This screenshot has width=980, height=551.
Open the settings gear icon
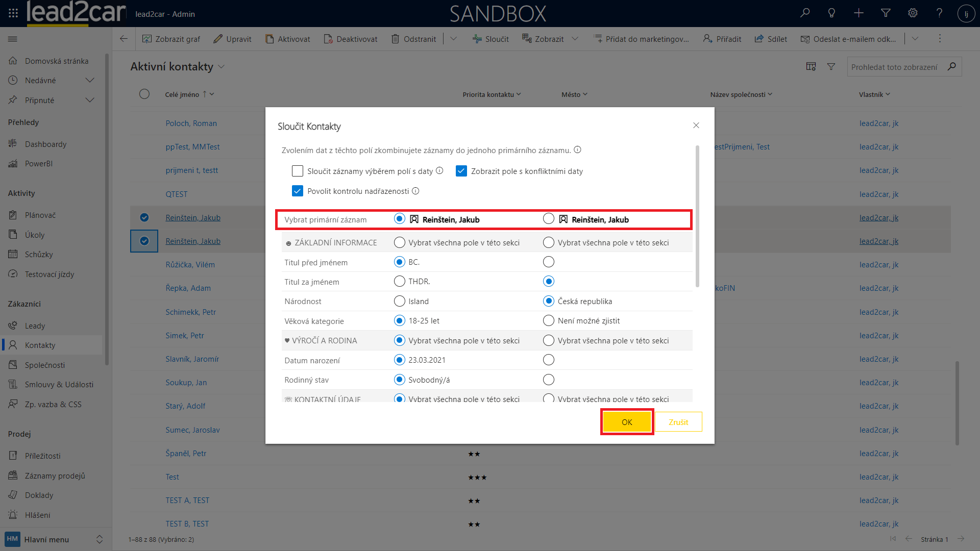(x=913, y=13)
